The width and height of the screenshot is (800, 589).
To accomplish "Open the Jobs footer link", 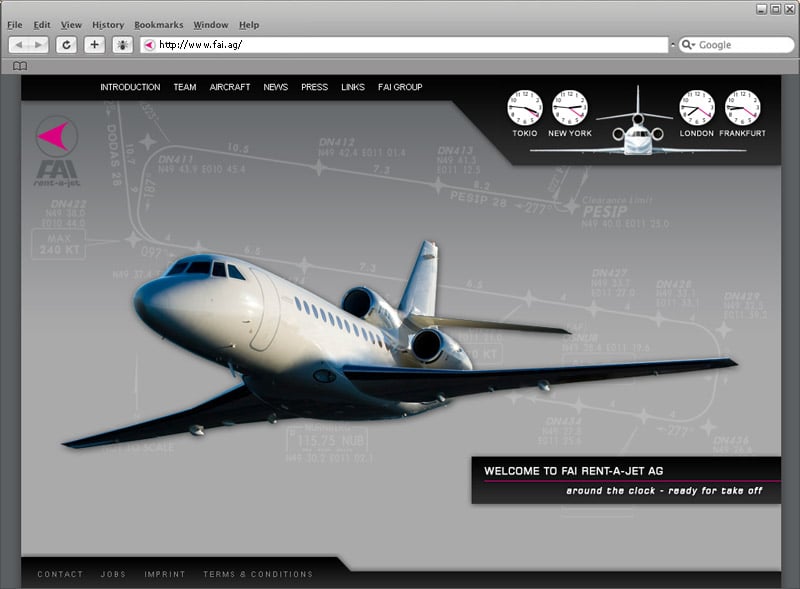I will (113, 574).
